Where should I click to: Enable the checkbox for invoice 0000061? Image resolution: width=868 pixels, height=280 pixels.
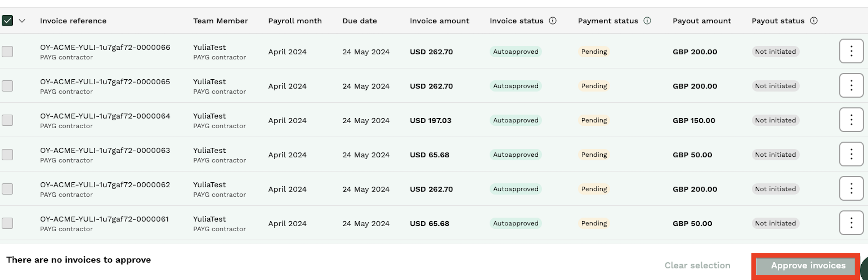click(x=7, y=223)
